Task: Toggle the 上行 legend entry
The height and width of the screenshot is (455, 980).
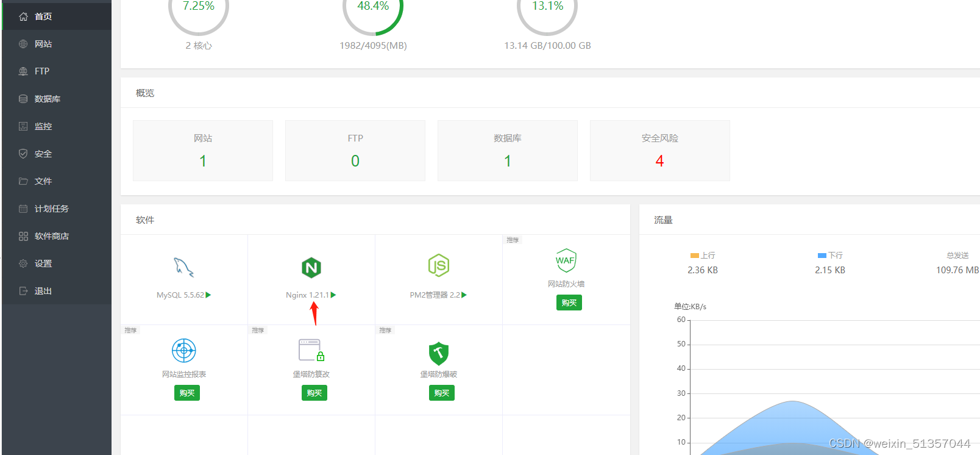Action: click(703, 256)
